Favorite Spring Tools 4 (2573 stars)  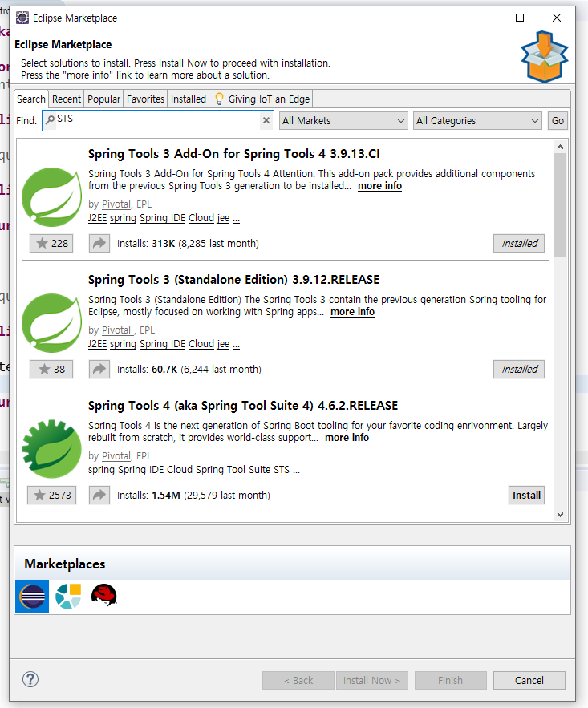(51, 496)
